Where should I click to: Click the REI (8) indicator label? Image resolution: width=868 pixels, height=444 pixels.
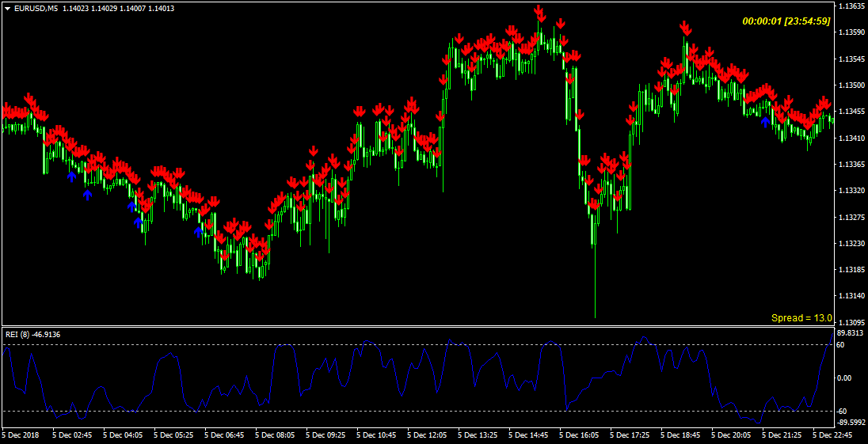18,334
